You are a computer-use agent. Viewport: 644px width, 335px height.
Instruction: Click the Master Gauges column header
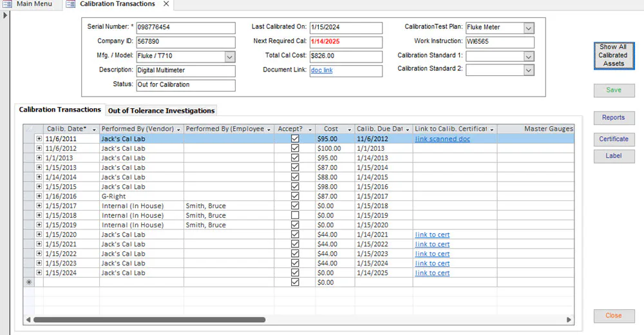(x=536, y=129)
